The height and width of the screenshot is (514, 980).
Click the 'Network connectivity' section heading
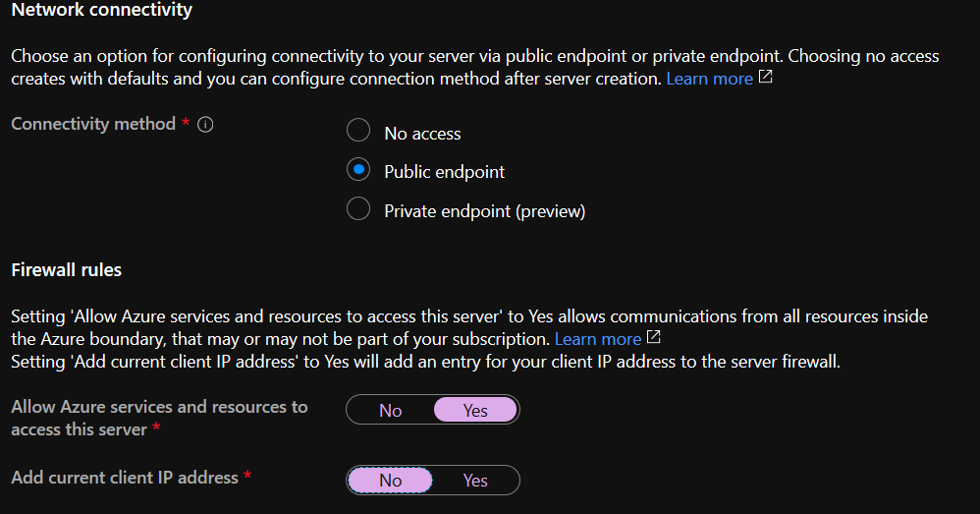coord(102,10)
